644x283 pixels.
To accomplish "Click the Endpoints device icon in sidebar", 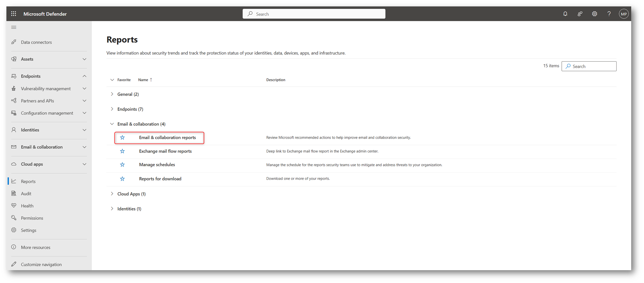I will pyautogui.click(x=14, y=76).
